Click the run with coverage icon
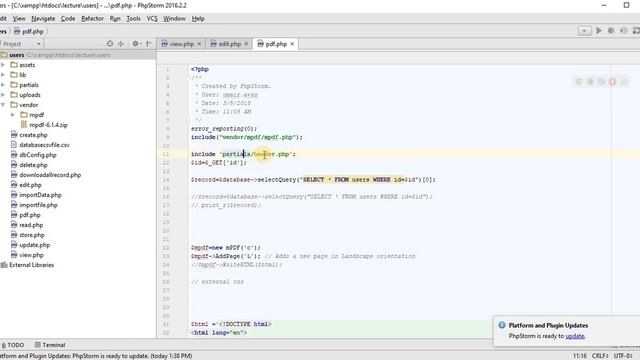 click(623, 31)
